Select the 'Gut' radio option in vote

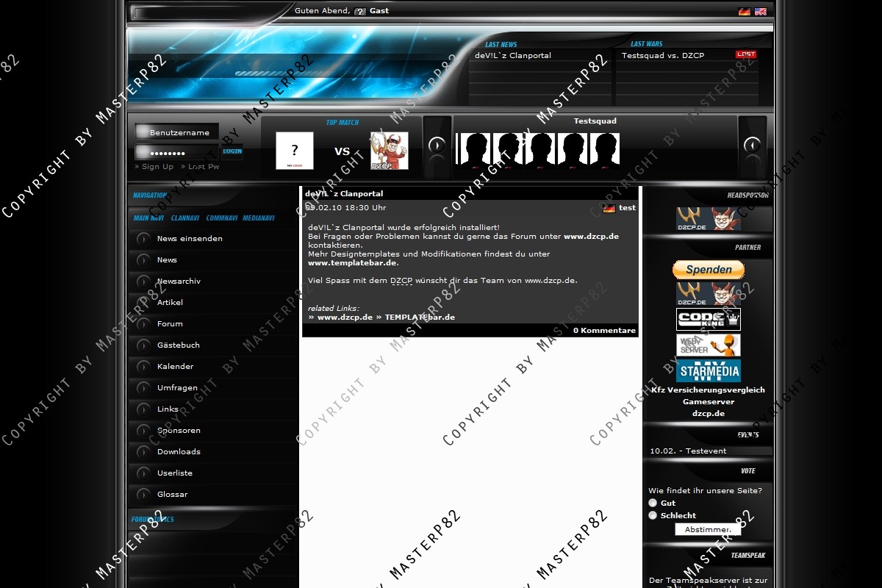653,503
